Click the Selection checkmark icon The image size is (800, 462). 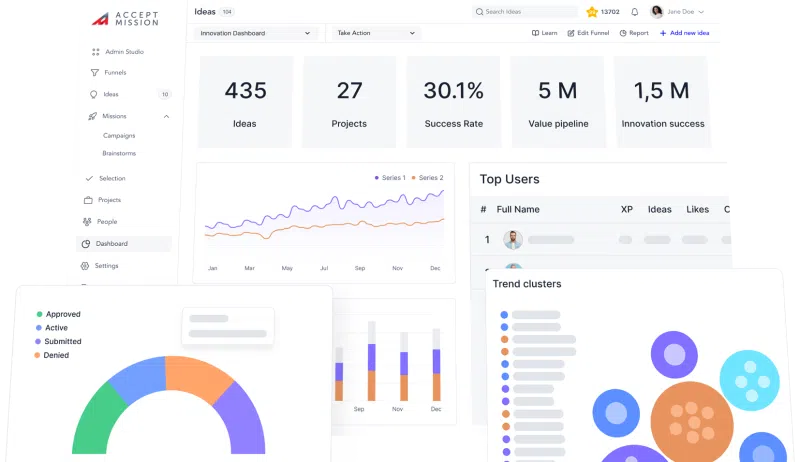(x=89, y=178)
